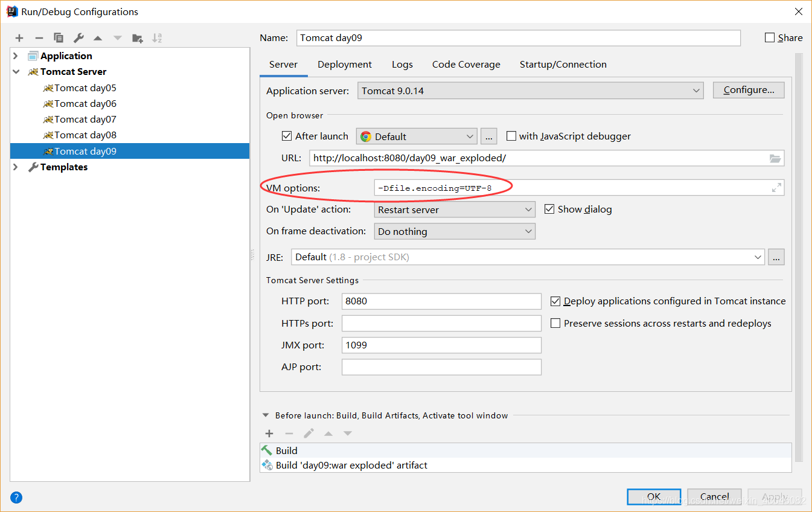Click the VM options input field
812x512 pixels.
pos(579,188)
